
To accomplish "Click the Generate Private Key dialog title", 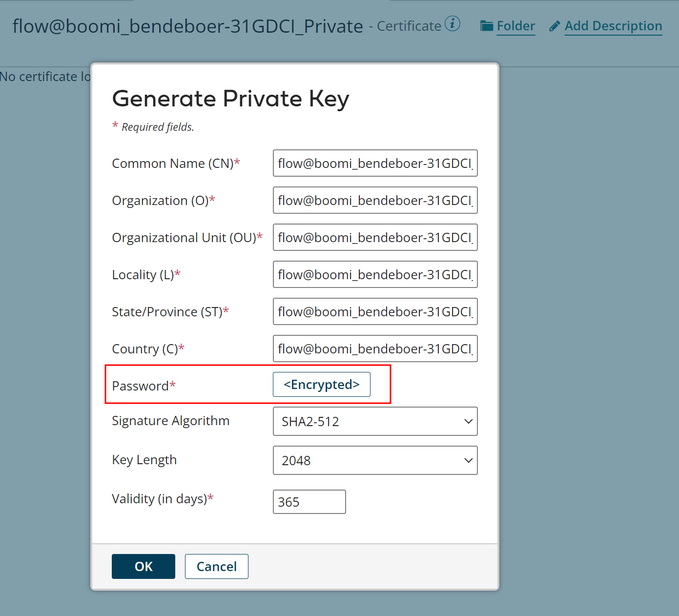I will tap(231, 99).
